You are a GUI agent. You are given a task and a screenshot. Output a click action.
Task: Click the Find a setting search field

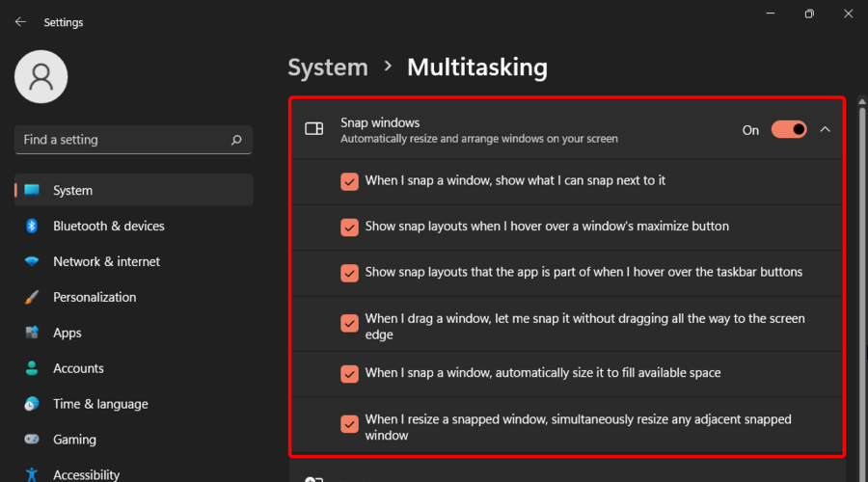(x=133, y=140)
